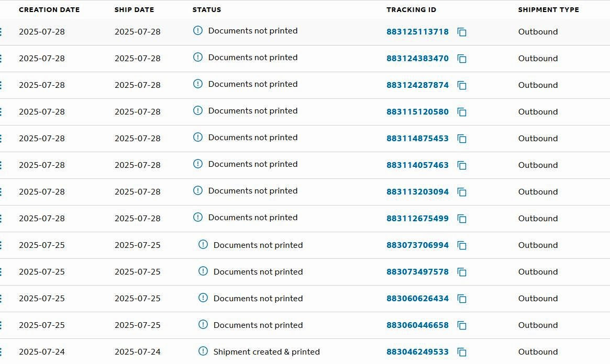This screenshot has width=610, height=364.
Task: Open actions menu for shipment 883125113718
Action: tap(1, 32)
